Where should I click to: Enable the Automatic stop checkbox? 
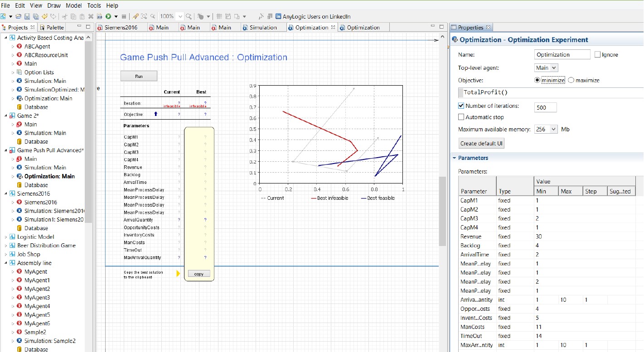461,117
